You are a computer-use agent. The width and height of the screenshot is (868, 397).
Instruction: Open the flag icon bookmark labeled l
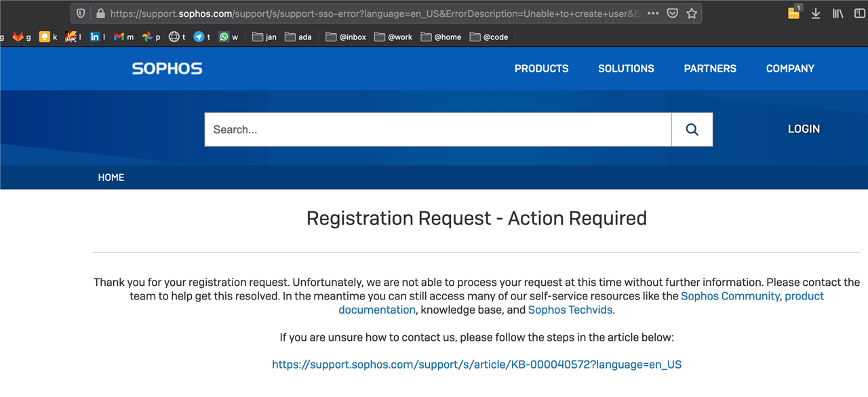[x=73, y=37]
